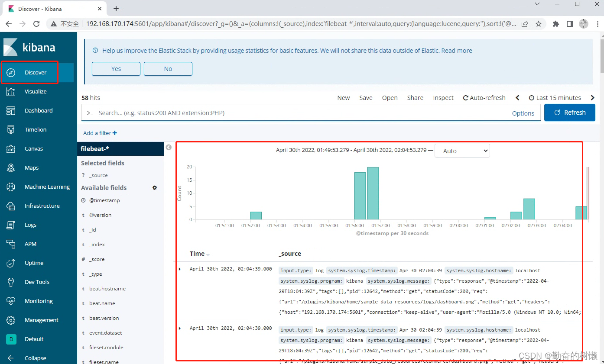
Task: Click Inspect in the top menu
Action: [443, 98]
